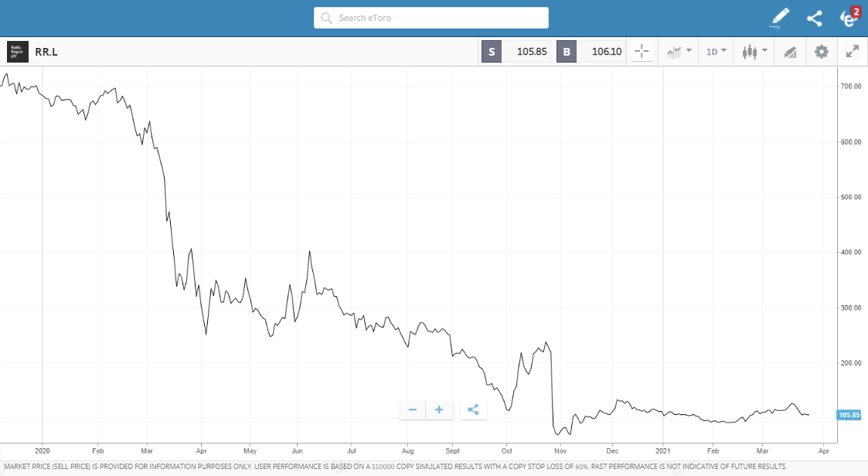
Task: Select the Nov marker on the time axis
Action: 560,451
